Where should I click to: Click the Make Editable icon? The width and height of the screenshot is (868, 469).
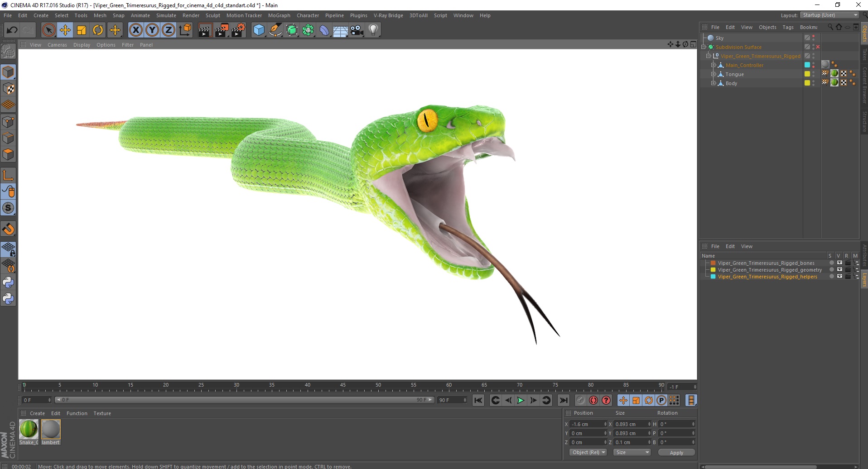[8, 52]
